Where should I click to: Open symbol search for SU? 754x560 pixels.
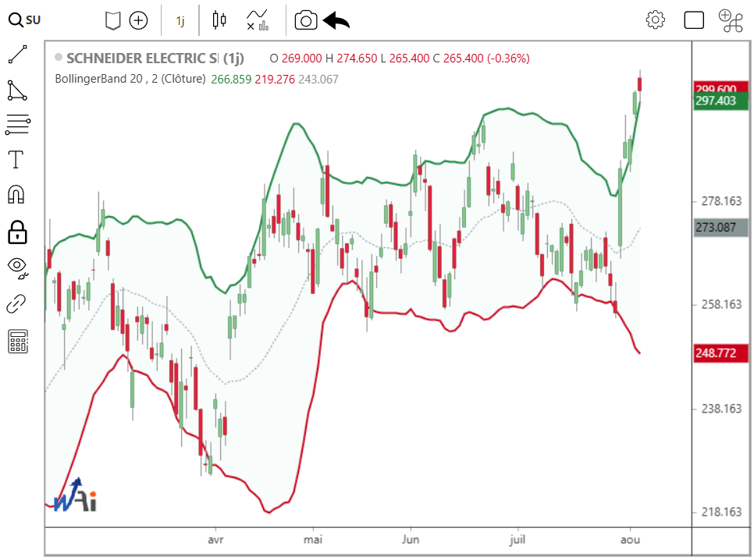coord(24,20)
